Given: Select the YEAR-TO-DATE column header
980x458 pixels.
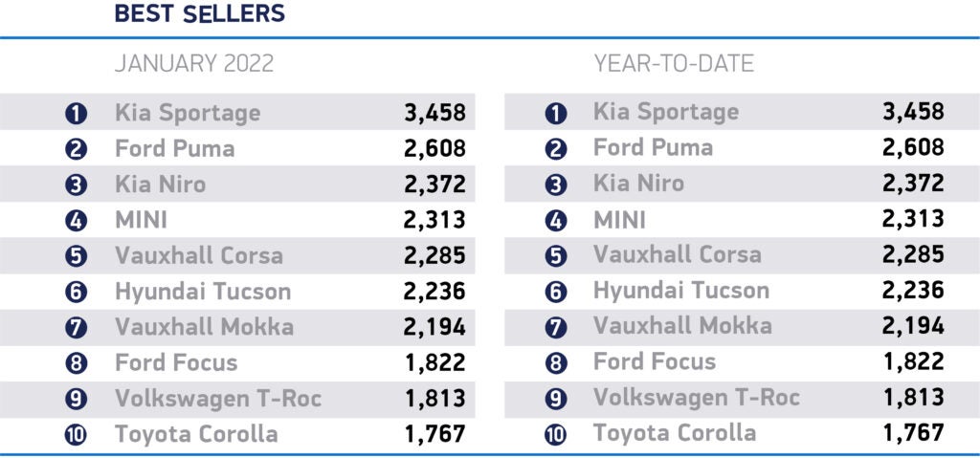Looking at the screenshot, I should [x=674, y=64].
